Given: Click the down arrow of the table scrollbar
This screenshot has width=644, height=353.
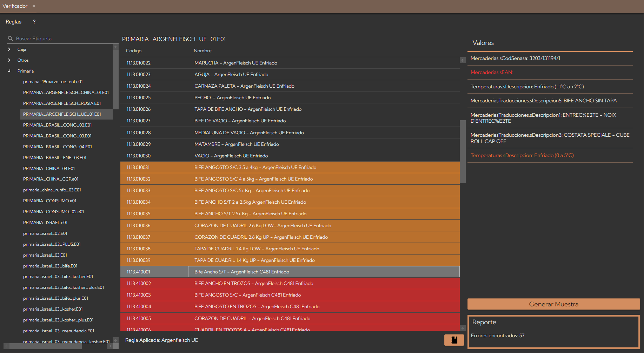Looking at the screenshot, I should tap(463, 328).
